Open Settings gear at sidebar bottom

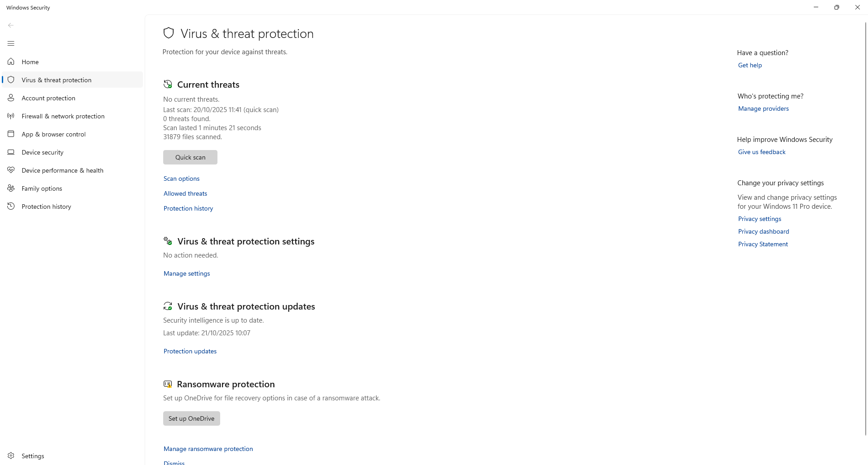click(11, 456)
